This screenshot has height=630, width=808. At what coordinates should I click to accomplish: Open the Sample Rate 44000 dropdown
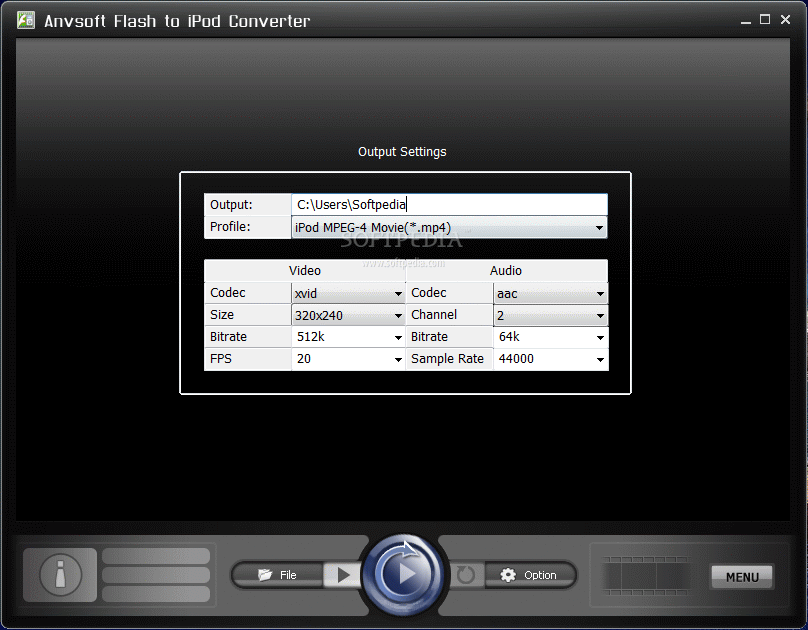coord(550,359)
